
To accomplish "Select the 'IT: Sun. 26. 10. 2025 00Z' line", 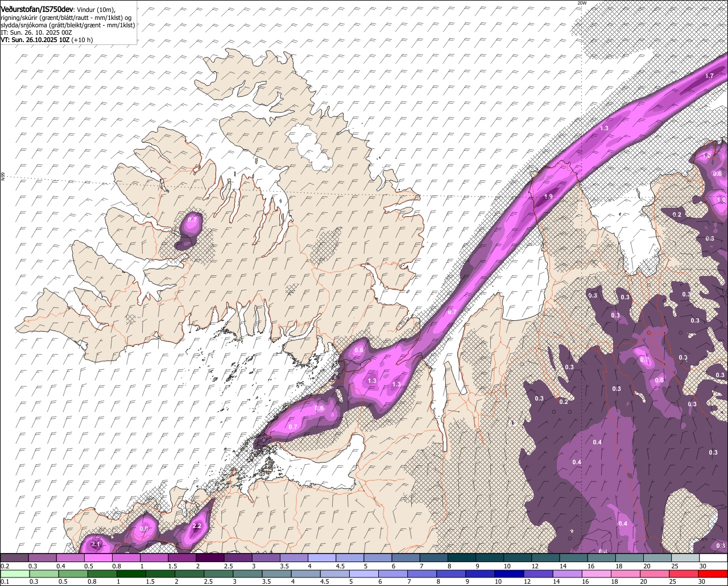I will (x=36, y=32).
